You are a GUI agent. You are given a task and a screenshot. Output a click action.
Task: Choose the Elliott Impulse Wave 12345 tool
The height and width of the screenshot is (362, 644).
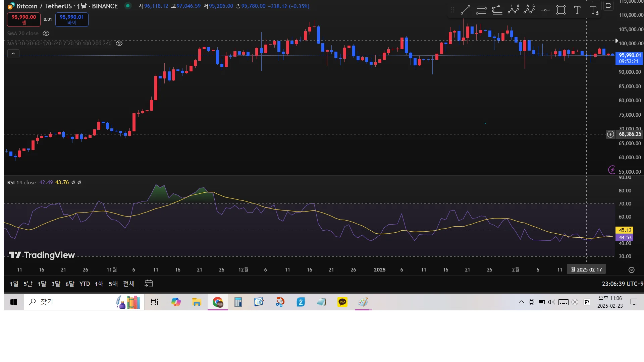[x=513, y=10]
